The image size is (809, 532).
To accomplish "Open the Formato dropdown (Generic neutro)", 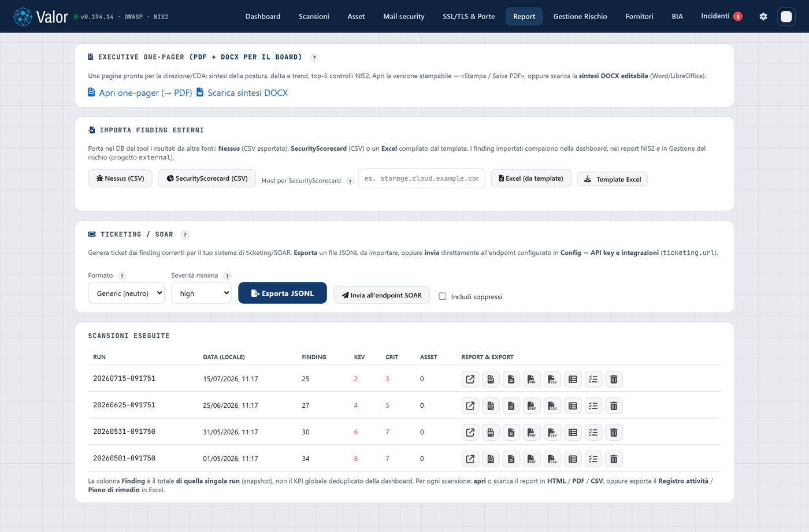I will point(126,293).
